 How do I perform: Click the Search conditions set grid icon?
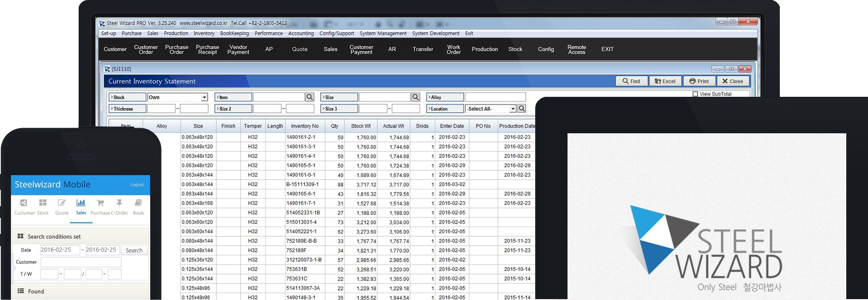pyautogui.click(x=20, y=236)
